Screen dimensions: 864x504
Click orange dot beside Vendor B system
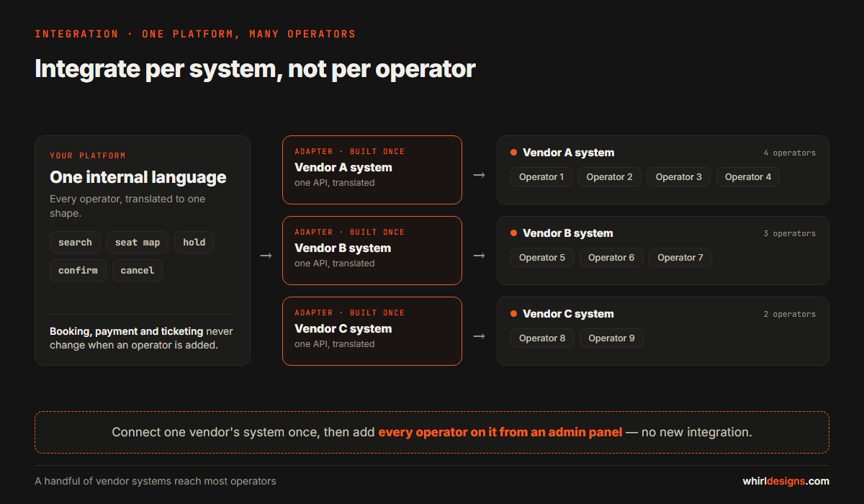pyautogui.click(x=514, y=233)
